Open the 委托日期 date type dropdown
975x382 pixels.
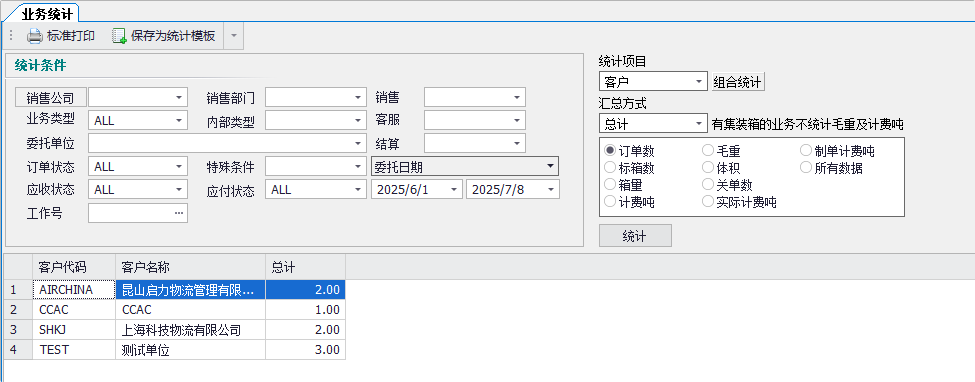point(550,166)
